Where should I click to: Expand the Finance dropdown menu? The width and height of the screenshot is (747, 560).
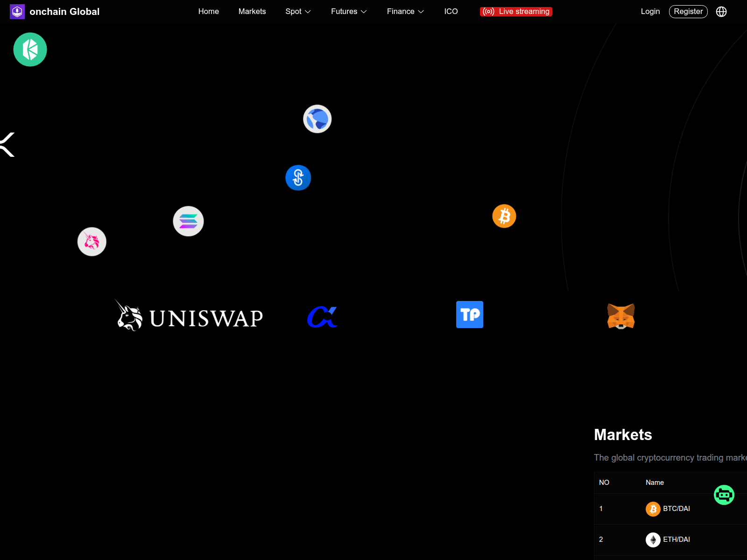pyautogui.click(x=405, y=12)
